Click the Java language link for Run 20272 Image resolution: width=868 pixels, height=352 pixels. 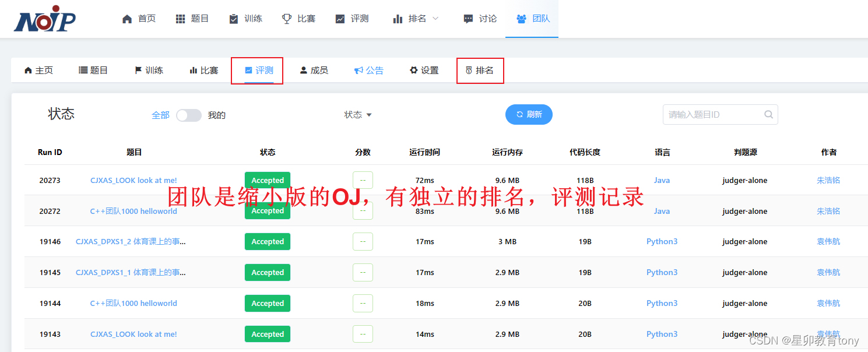pos(662,211)
